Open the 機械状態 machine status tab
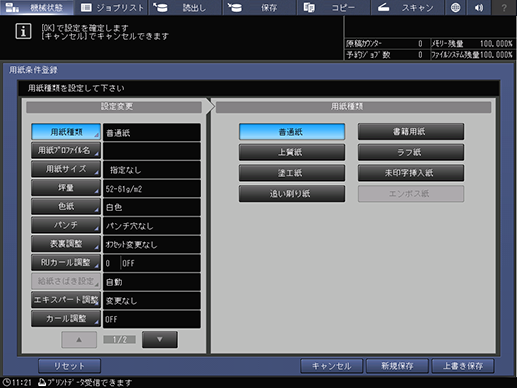 (x=37, y=7)
